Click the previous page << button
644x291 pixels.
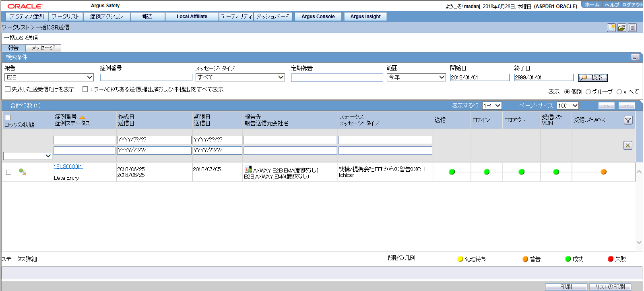pos(607,106)
